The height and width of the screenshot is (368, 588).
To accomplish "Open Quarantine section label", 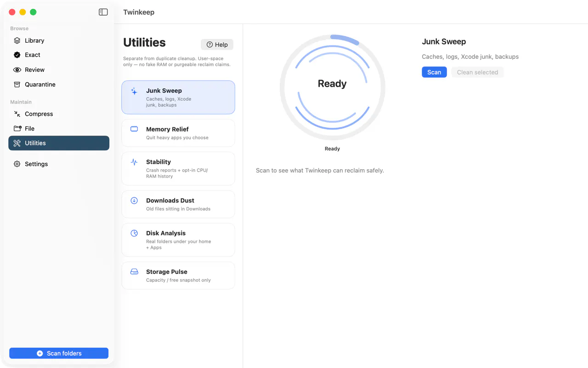I will pos(40,85).
